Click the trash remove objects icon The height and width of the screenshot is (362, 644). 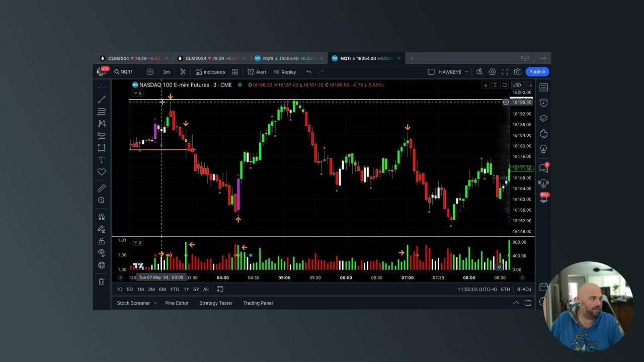(102, 282)
